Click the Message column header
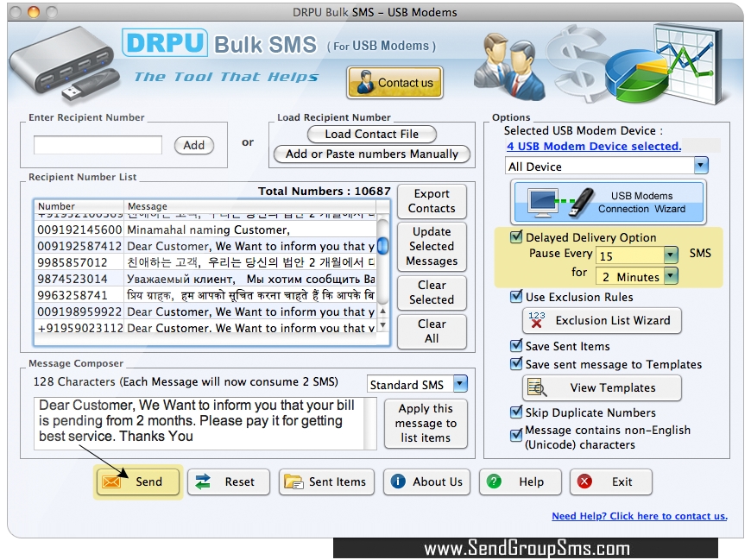The width and height of the screenshot is (751, 560). [250, 206]
